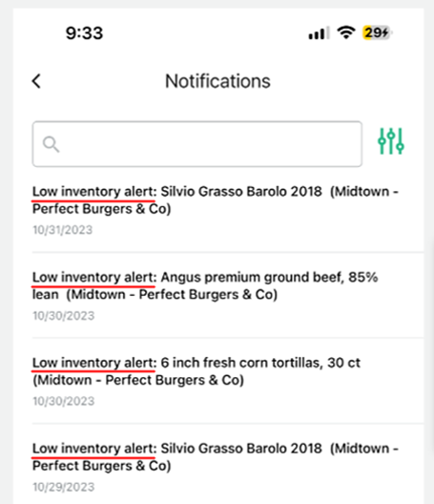
Task: Open 6 inch fresh corn tortillas alert
Action: click(216, 382)
